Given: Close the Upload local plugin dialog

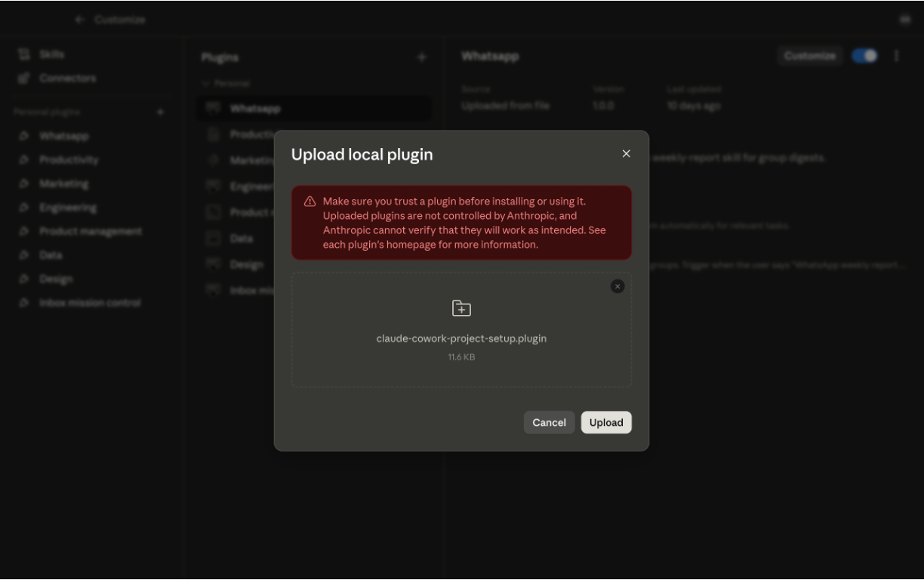Looking at the screenshot, I should pyautogui.click(x=626, y=153).
